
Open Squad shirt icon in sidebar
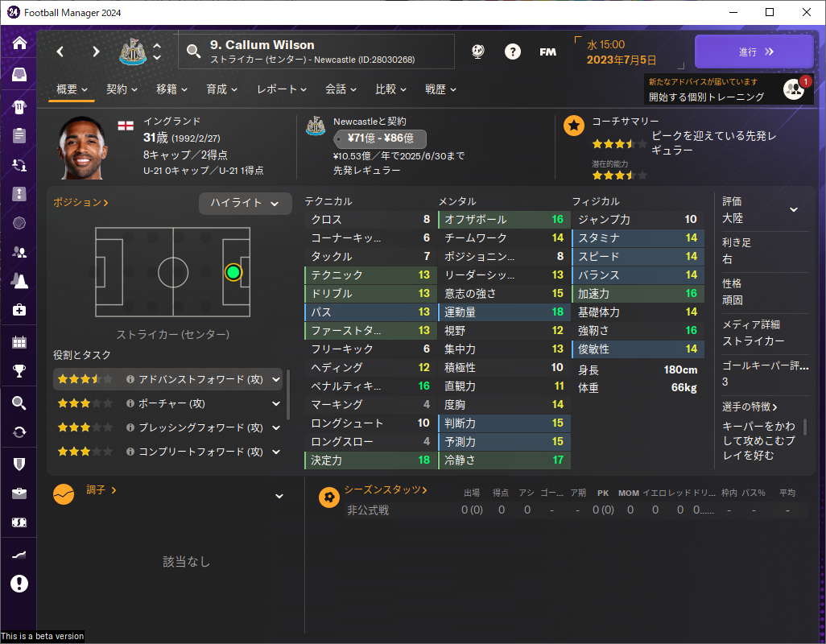point(19,107)
